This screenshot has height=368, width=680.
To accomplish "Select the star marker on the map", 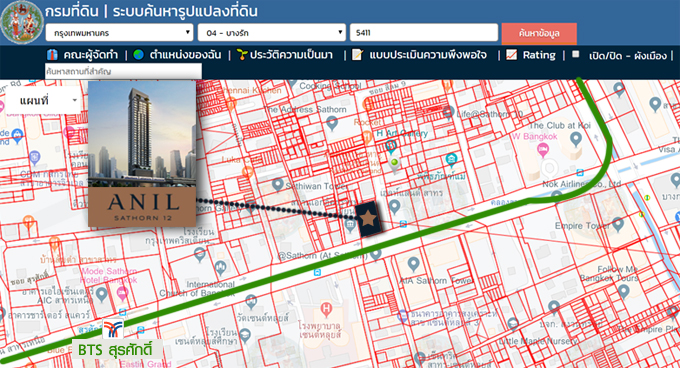I will (x=368, y=219).
